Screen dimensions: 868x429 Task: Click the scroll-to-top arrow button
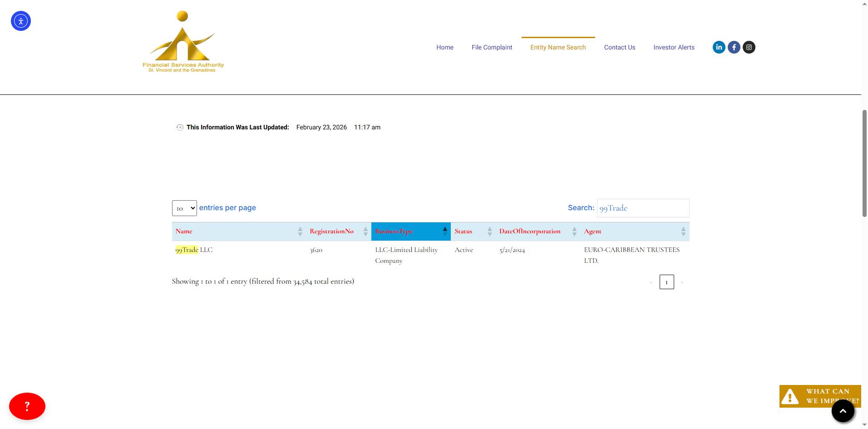pyautogui.click(x=843, y=411)
